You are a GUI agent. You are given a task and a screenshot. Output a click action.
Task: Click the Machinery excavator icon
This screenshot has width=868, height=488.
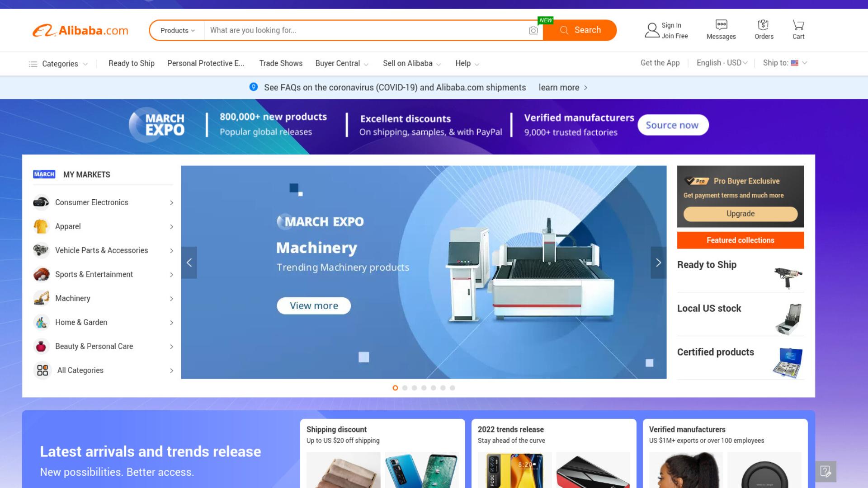[x=41, y=298]
